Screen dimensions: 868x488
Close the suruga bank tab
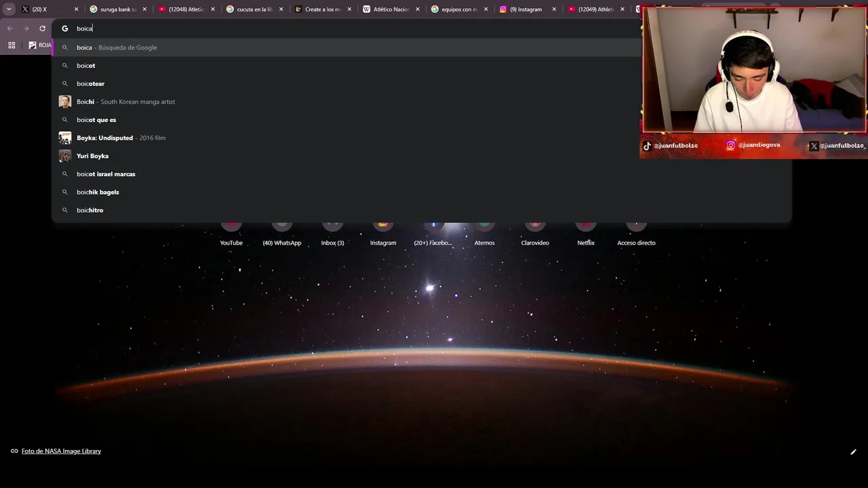[144, 9]
